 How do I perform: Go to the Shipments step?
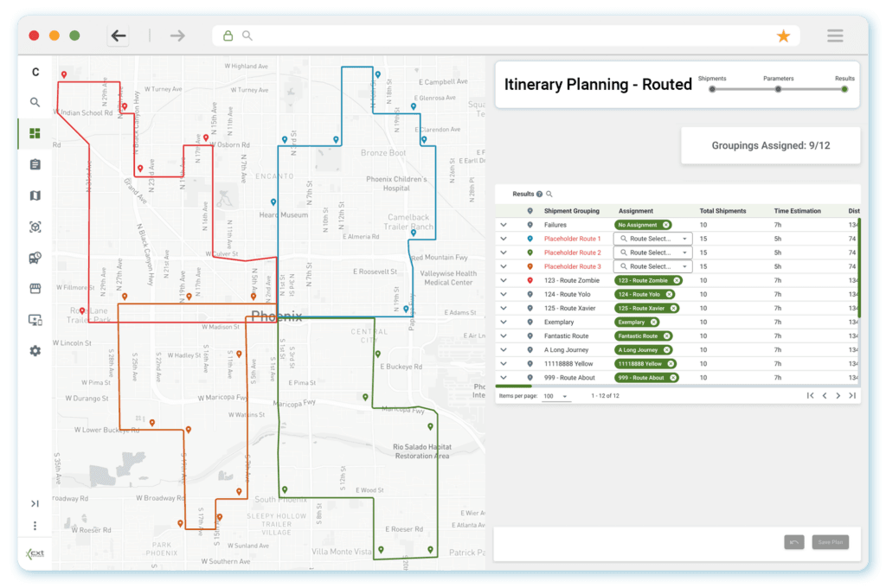712,88
